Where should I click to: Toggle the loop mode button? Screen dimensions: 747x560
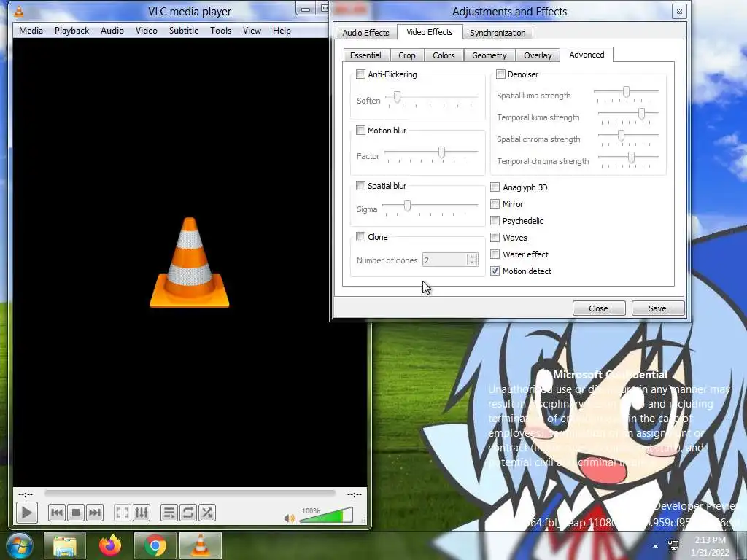(188, 513)
